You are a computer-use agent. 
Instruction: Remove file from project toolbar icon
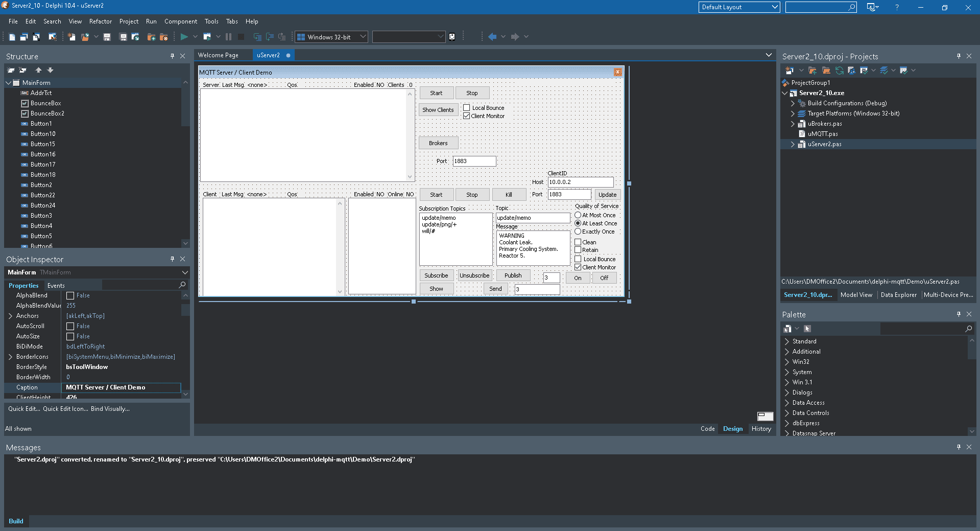(x=164, y=37)
